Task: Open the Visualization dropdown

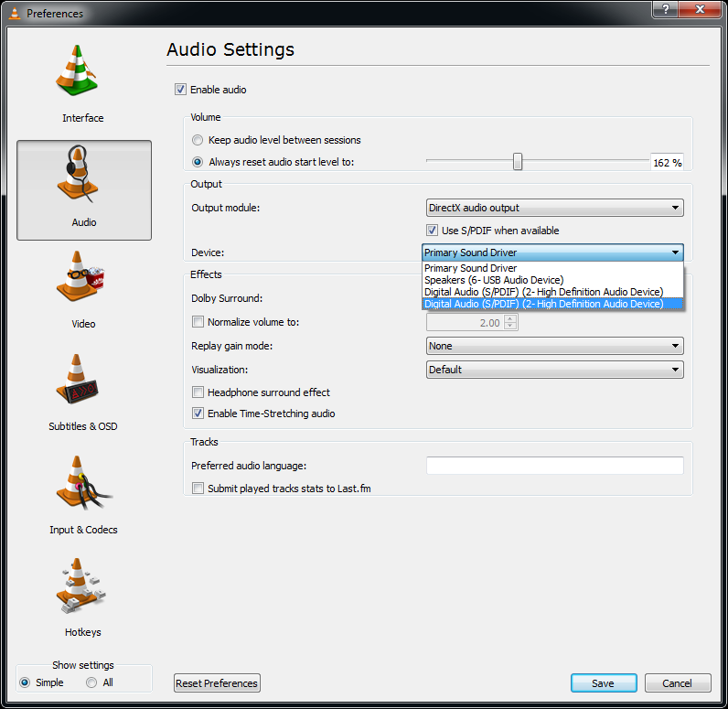Action: pyautogui.click(x=554, y=370)
